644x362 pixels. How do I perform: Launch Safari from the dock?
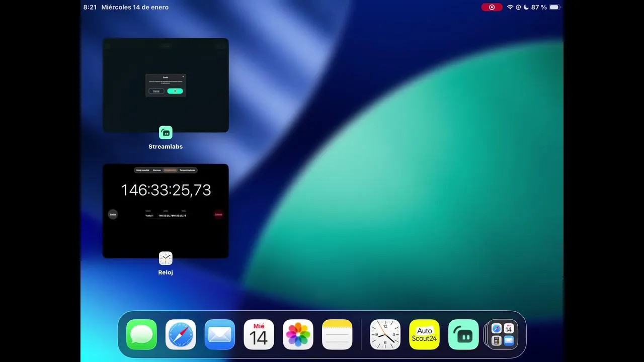click(x=181, y=334)
